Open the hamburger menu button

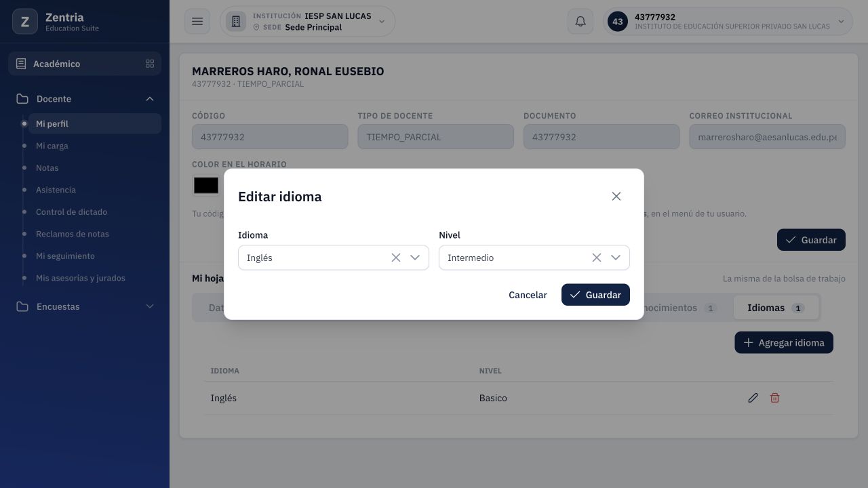point(197,22)
